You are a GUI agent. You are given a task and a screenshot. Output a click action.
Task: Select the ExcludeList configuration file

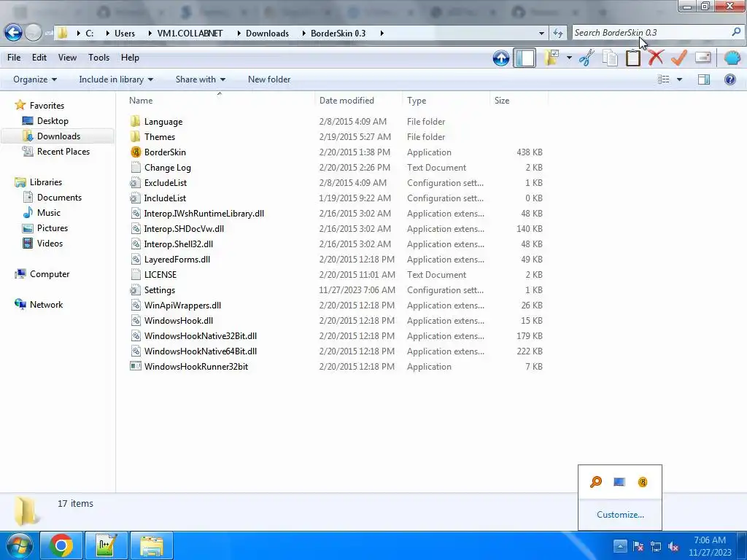(166, 182)
